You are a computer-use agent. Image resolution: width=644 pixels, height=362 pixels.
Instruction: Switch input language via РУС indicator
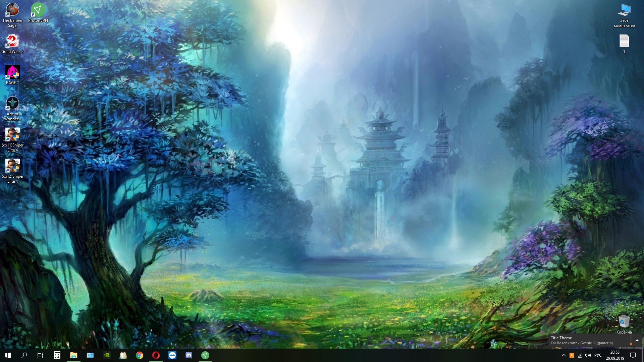point(598,355)
